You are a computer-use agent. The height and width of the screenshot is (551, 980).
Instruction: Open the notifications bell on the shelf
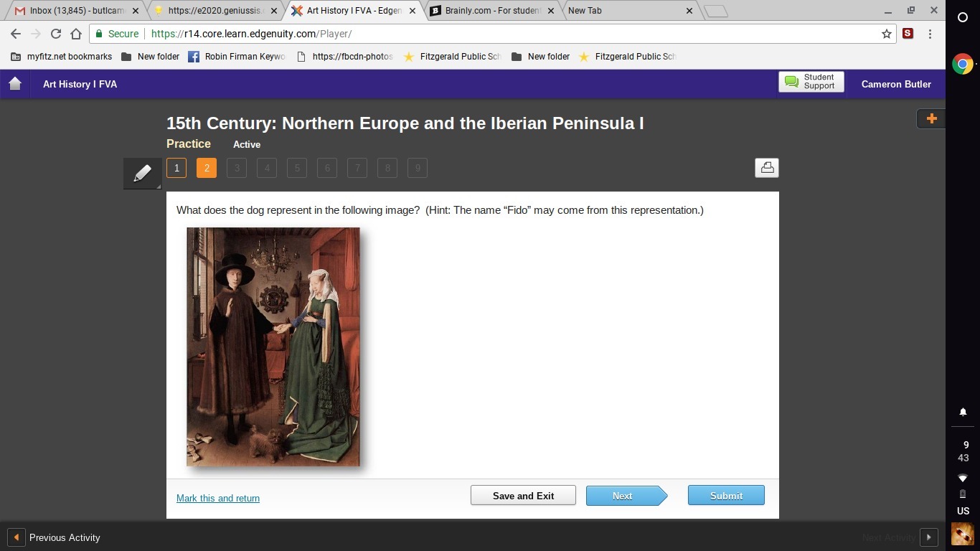tap(963, 412)
